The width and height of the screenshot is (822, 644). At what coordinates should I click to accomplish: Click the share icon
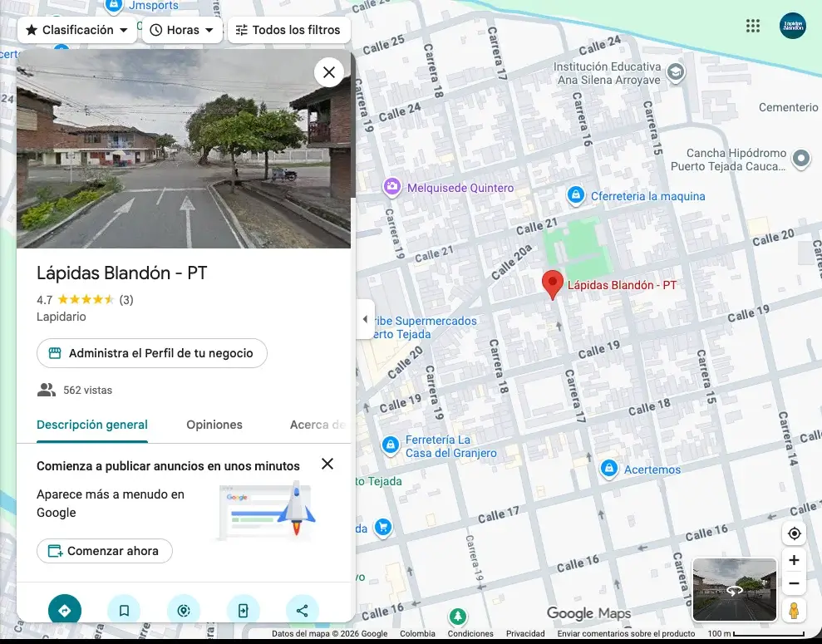coord(302,610)
